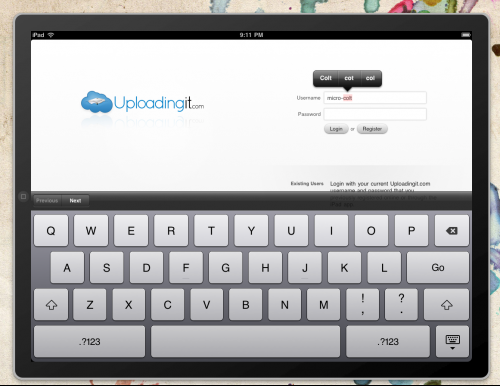Viewport: 500px width, 386px height.
Task: Tap the space bar key
Action: pyautogui.click(x=245, y=342)
